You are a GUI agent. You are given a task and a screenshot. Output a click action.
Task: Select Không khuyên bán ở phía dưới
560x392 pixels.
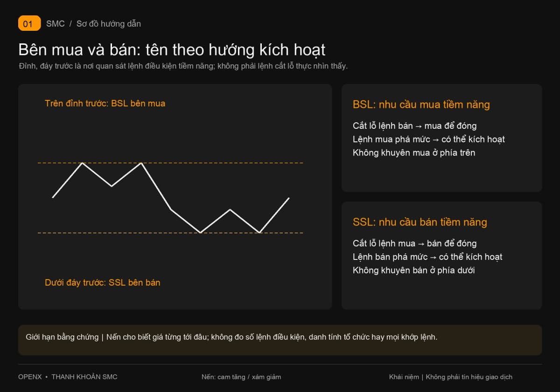pyautogui.click(x=414, y=270)
